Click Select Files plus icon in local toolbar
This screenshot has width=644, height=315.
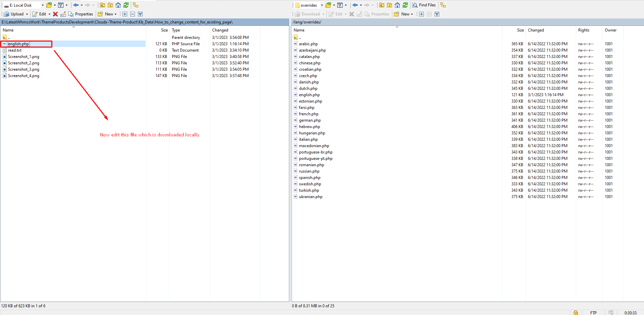tap(125, 14)
